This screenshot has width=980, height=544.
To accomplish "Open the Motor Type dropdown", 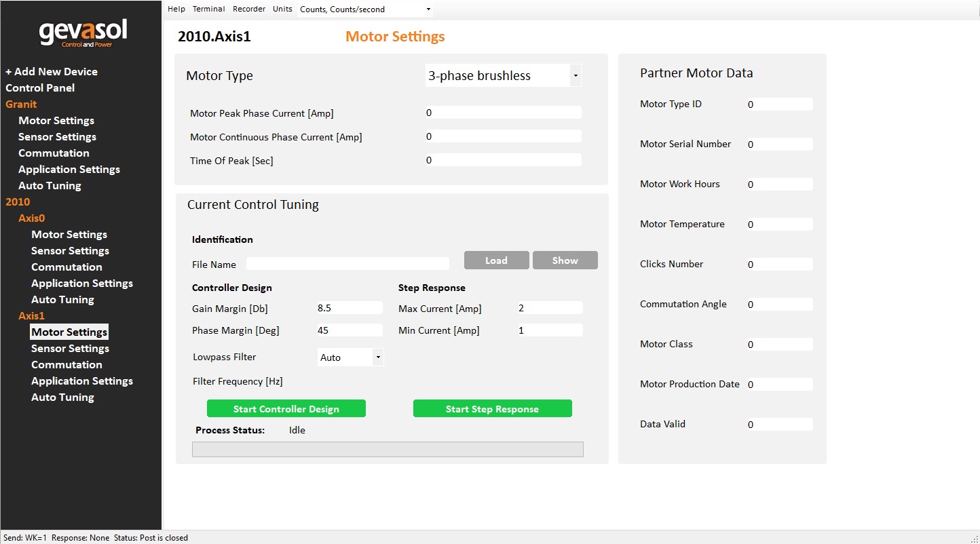I will tap(503, 76).
